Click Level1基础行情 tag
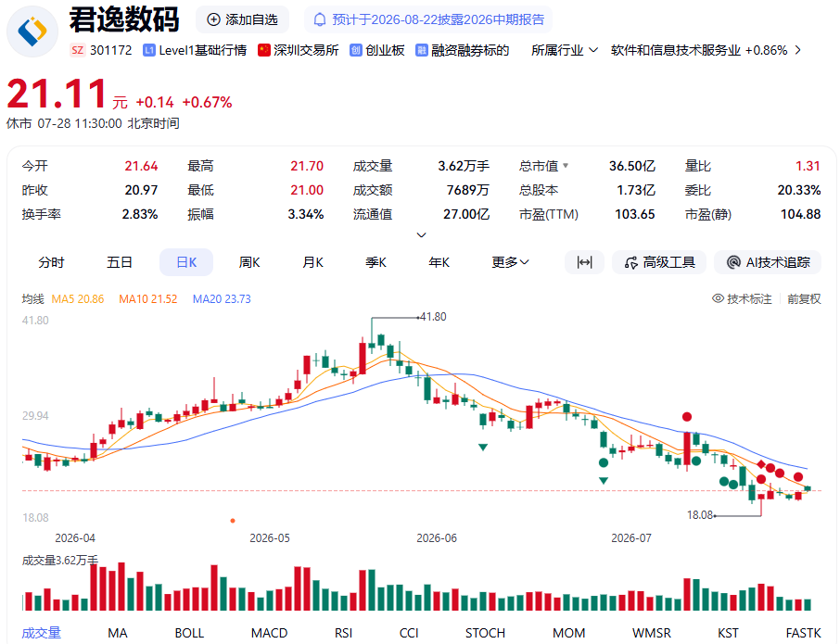 tap(195, 50)
